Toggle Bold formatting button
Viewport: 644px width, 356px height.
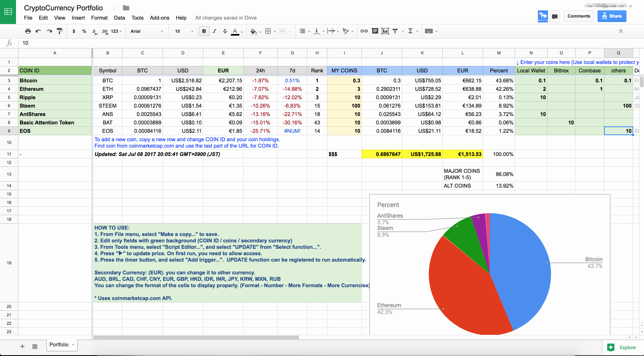coord(204,31)
